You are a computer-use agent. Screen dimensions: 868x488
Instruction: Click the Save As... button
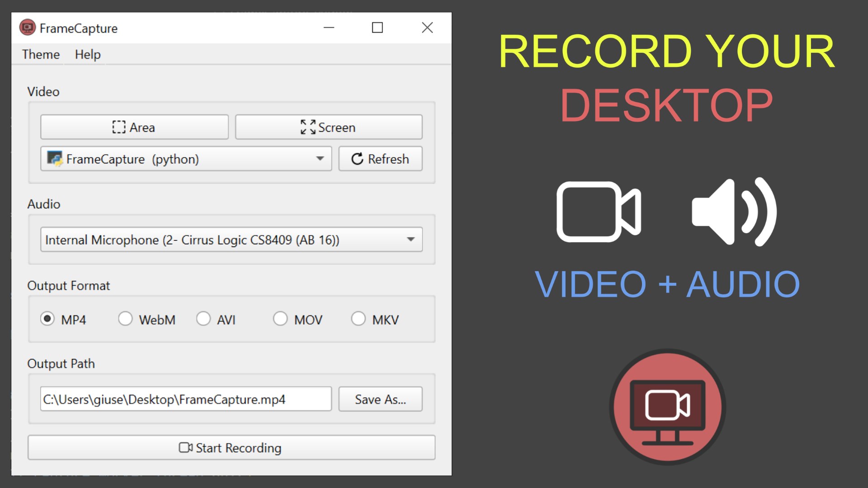(x=380, y=399)
